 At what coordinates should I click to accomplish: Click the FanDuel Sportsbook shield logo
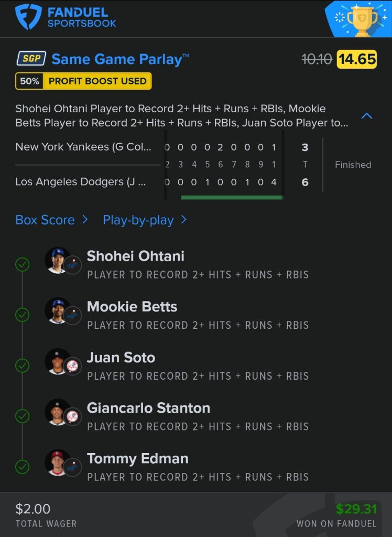coord(28,17)
